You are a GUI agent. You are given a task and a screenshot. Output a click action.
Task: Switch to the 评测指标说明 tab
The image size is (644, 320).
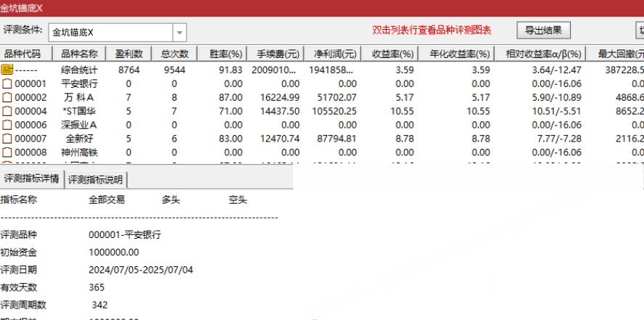pos(96,179)
